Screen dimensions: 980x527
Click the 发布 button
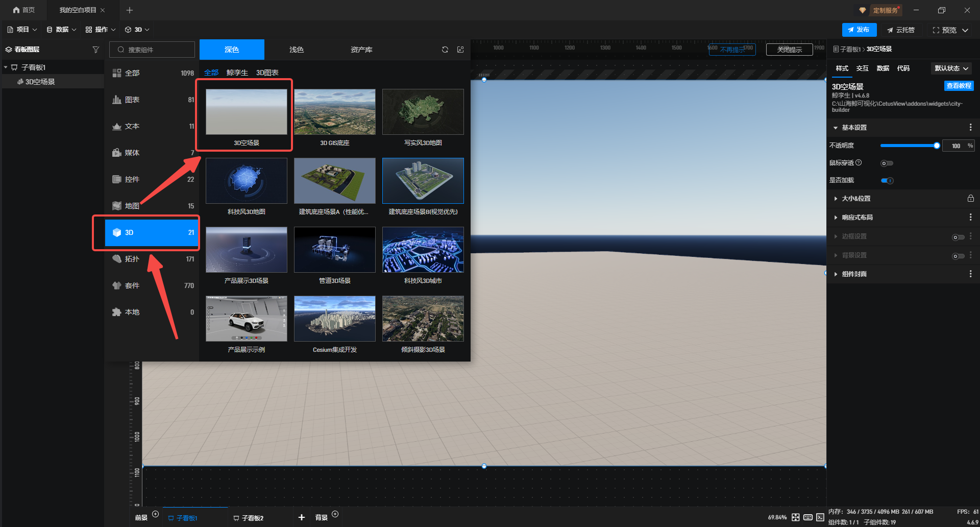[859, 30]
